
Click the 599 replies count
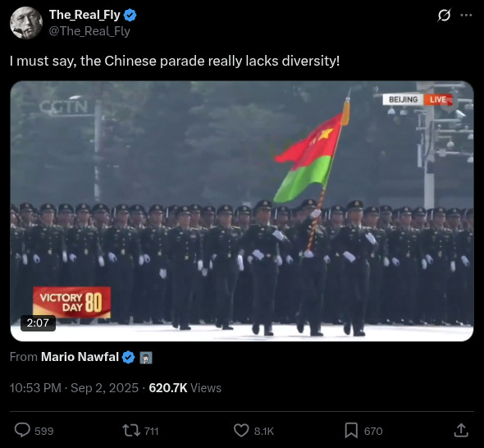[43, 431]
